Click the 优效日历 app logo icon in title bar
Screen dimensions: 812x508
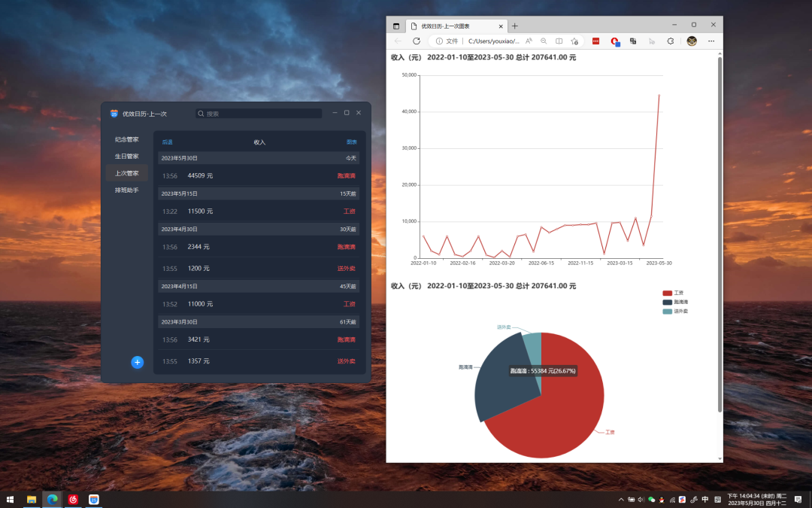[x=114, y=114]
